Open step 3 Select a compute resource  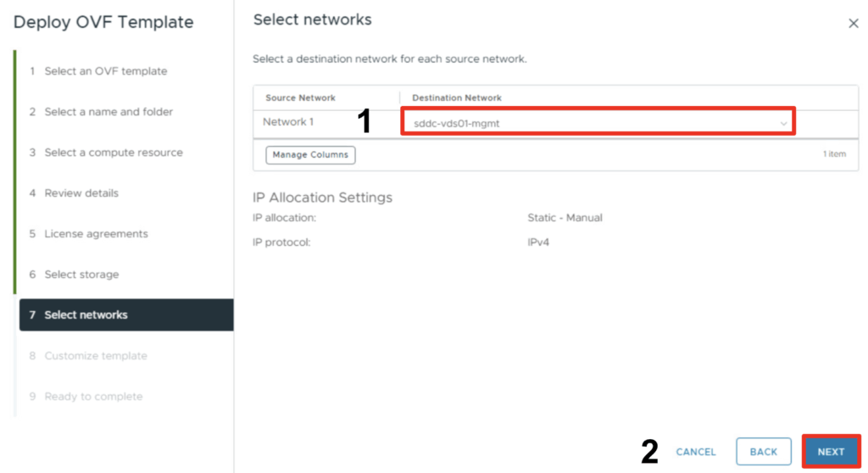coord(113,153)
